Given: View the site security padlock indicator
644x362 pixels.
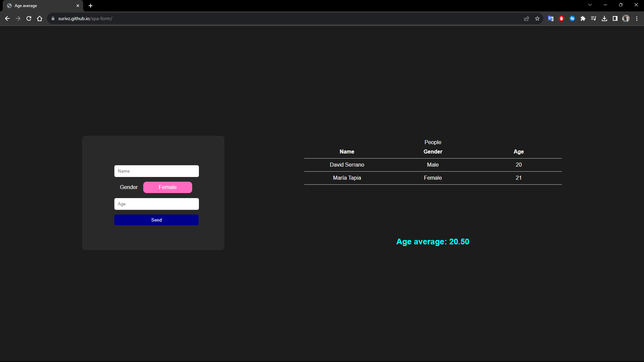Looking at the screenshot, I should [53, 18].
